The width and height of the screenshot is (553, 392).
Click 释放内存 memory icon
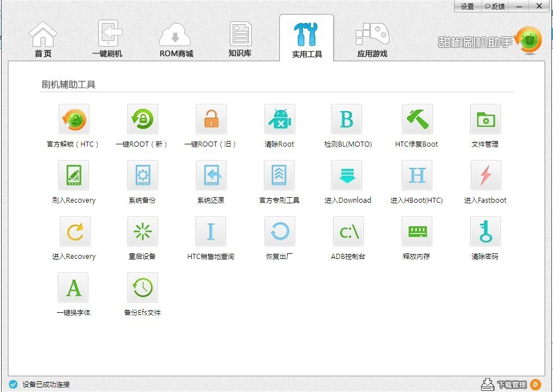417,231
